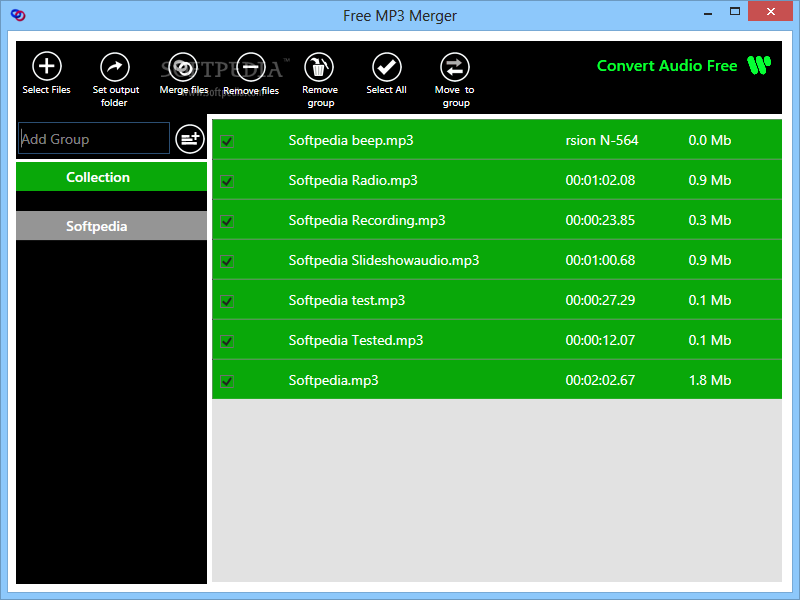Screen dimensions: 800x600
Task: Toggle Softpedia Slideshowaudio.mp3 checkbox
Action: pyautogui.click(x=227, y=261)
